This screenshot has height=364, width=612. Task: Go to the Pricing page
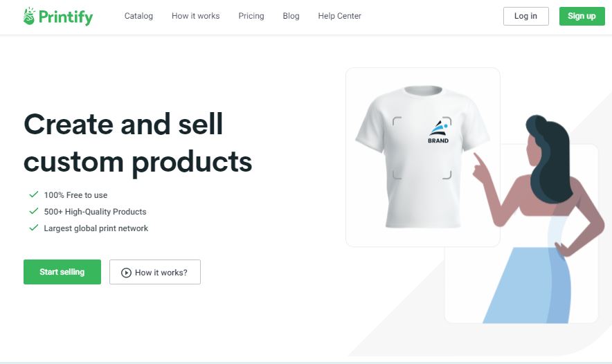(251, 16)
